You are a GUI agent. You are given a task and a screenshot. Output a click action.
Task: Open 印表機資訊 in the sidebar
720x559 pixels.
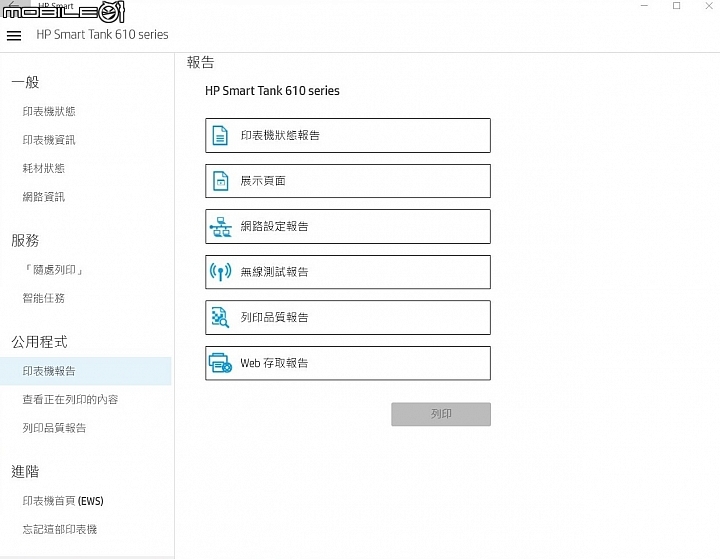(49, 140)
